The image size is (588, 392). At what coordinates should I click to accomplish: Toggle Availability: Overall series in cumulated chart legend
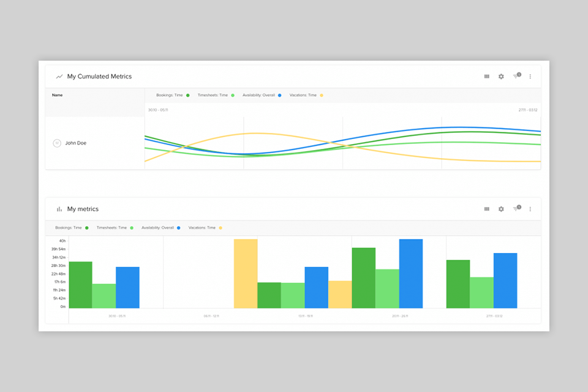tap(262, 96)
